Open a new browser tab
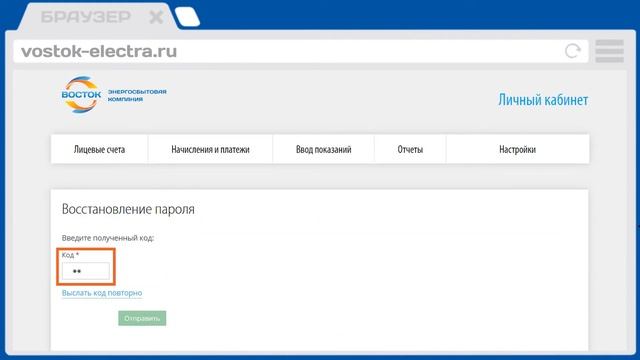The width and height of the screenshot is (640, 360). coord(187,17)
